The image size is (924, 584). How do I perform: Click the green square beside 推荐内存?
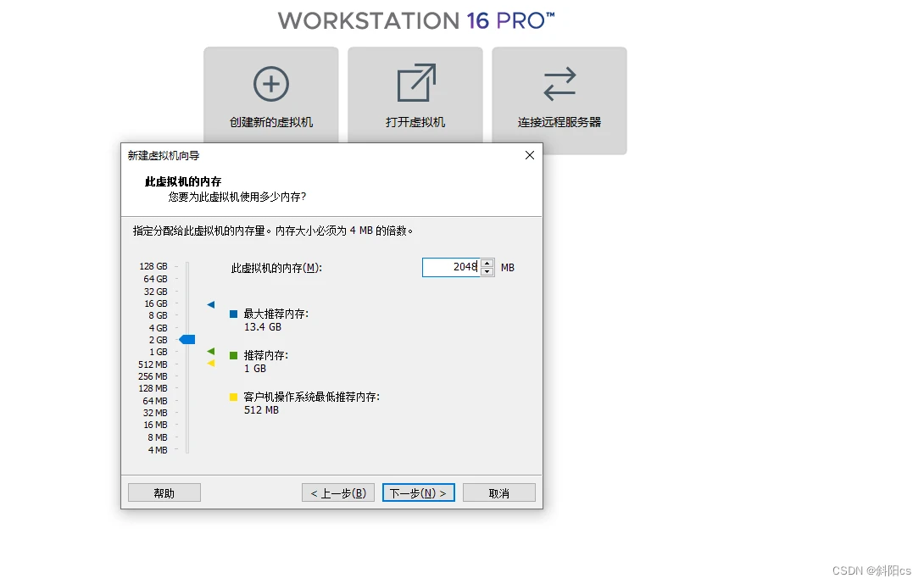[x=234, y=356]
